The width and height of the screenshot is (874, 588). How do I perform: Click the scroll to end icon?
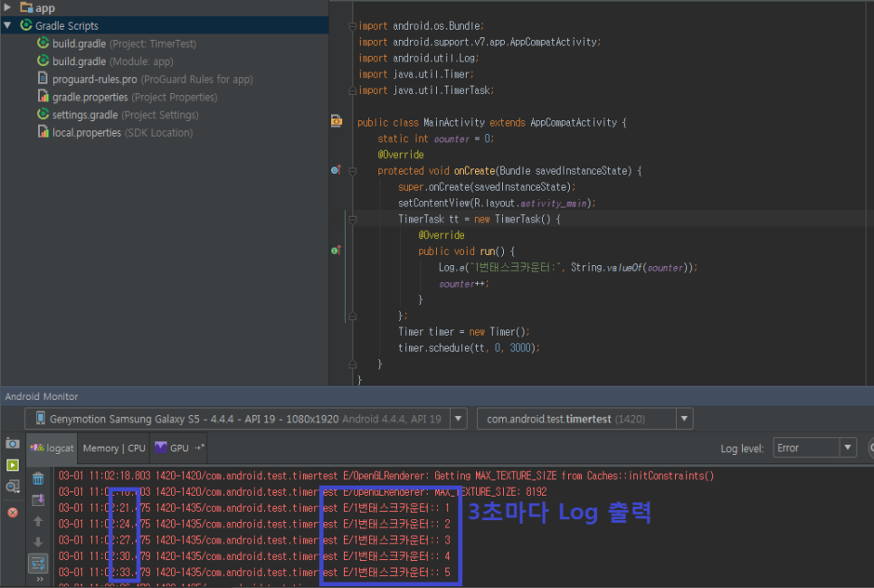click(38, 500)
